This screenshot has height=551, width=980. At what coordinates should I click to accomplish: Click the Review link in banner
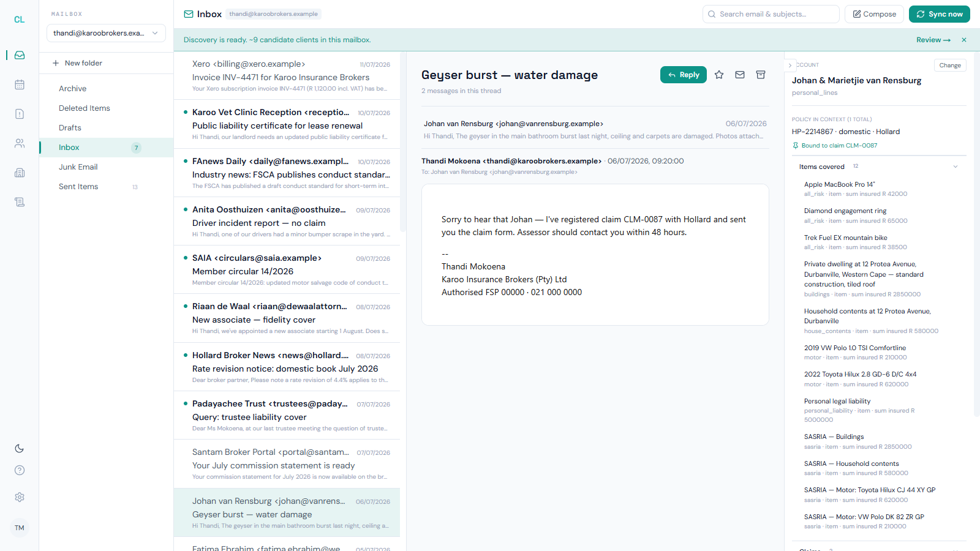(933, 40)
